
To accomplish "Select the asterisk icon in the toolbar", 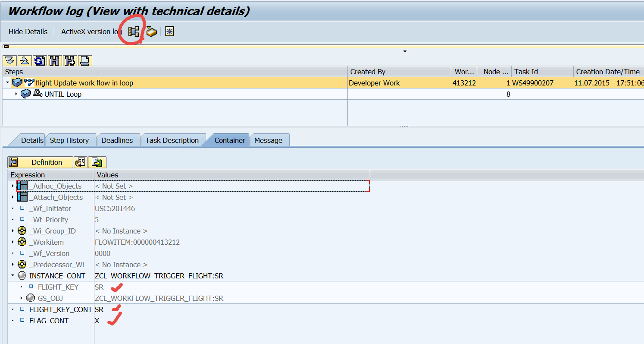I will coord(169,31).
